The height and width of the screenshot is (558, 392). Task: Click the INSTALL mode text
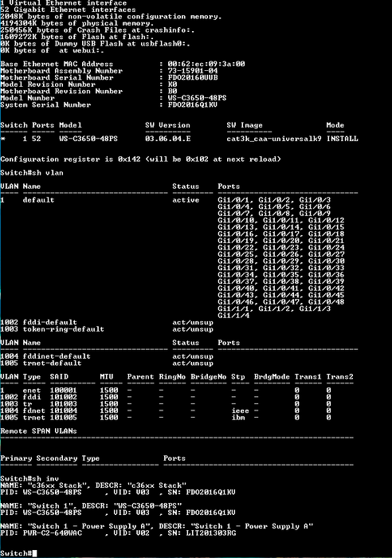click(x=342, y=139)
